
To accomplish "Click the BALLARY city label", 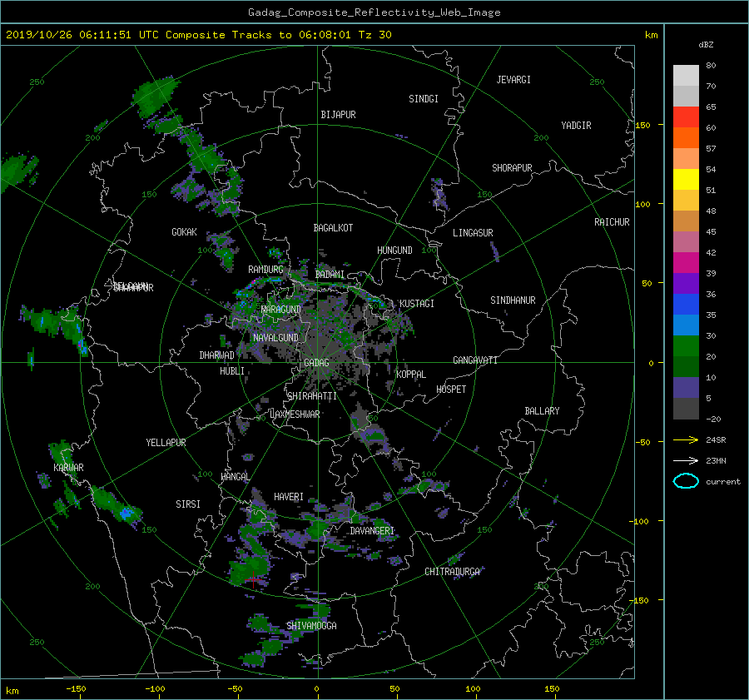I will click(542, 411).
